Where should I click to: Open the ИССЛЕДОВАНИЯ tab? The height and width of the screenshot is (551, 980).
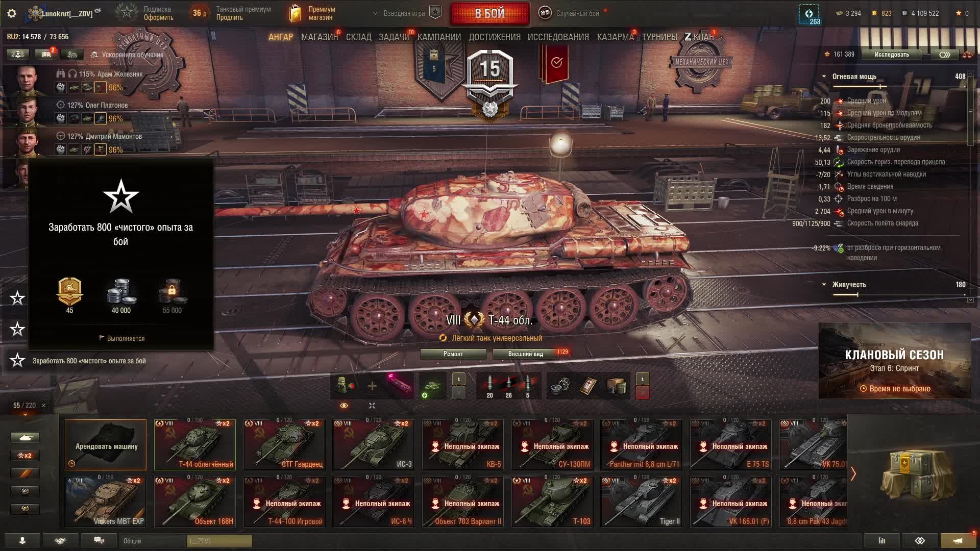[558, 37]
